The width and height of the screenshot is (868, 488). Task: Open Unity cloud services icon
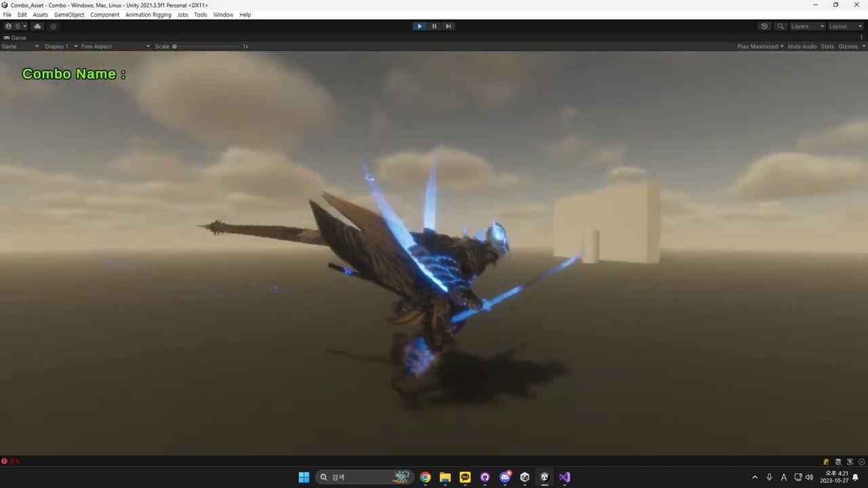click(37, 26)
